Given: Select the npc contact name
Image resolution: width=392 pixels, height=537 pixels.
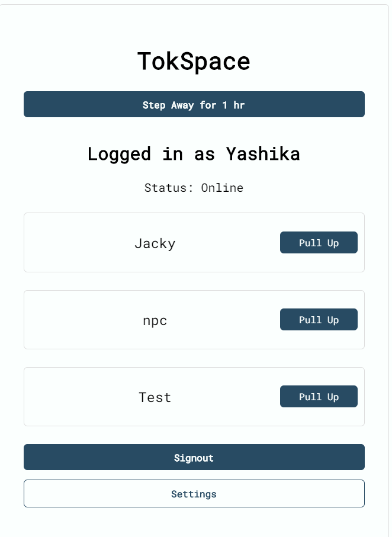Looking at the screenshot, I should pyautogui.click(x=155, y=321).
